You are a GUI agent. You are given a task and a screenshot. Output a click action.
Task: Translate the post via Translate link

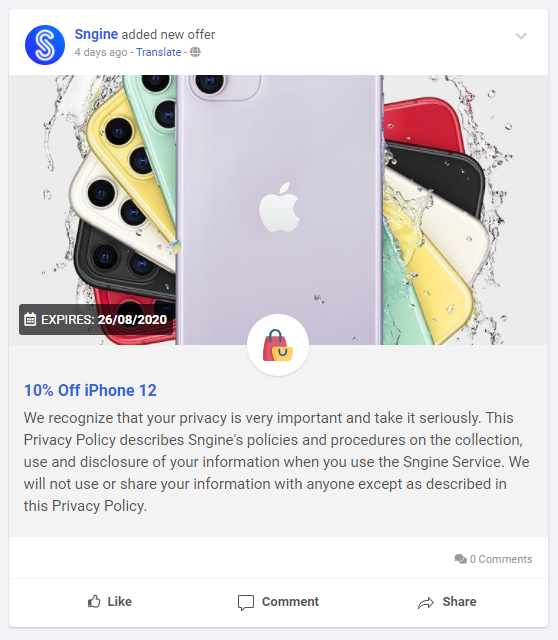pyautogui.click(x=158, y=52)
